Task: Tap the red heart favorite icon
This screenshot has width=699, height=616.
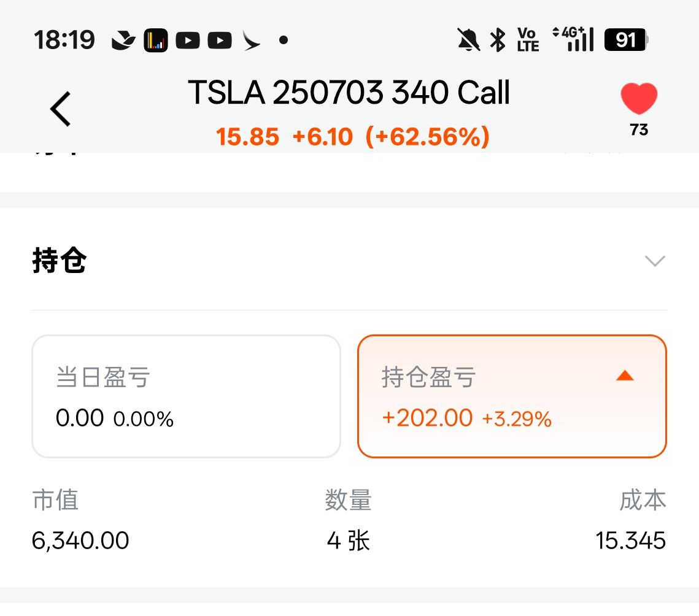Action: click(639, 99)
